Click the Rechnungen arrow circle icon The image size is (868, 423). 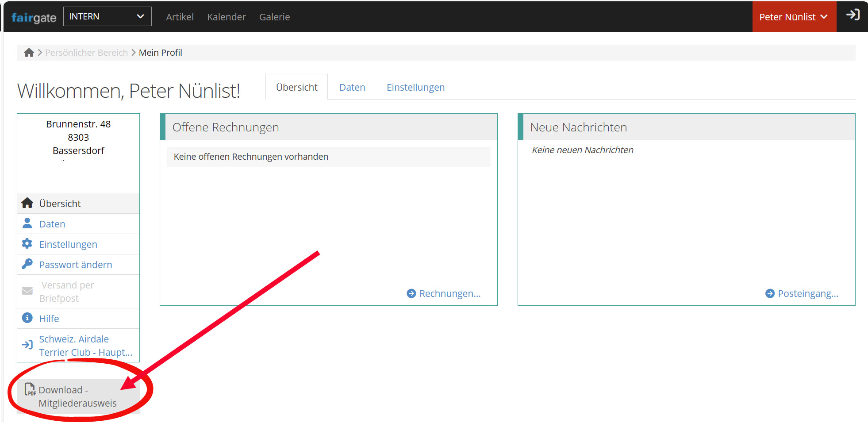pyautogui.click(x=411, y=293)
